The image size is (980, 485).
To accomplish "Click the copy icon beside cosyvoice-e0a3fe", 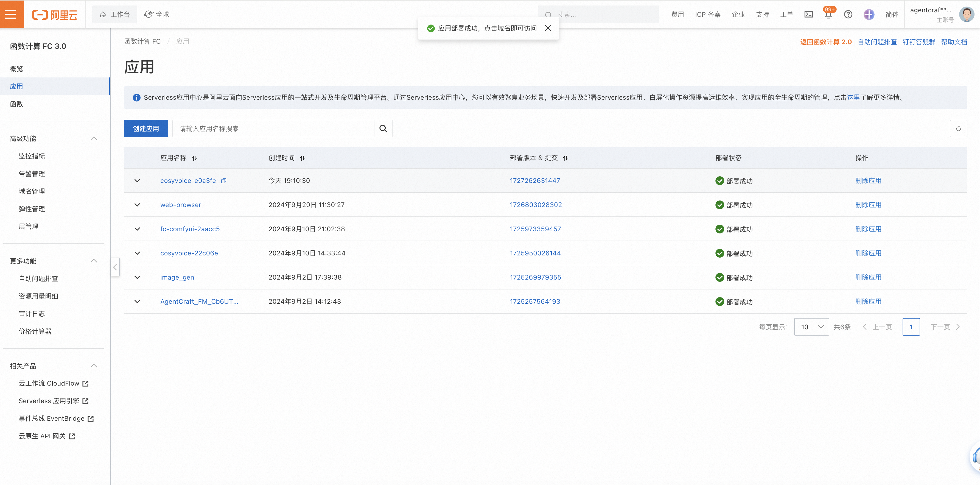I will click(223, 180).
